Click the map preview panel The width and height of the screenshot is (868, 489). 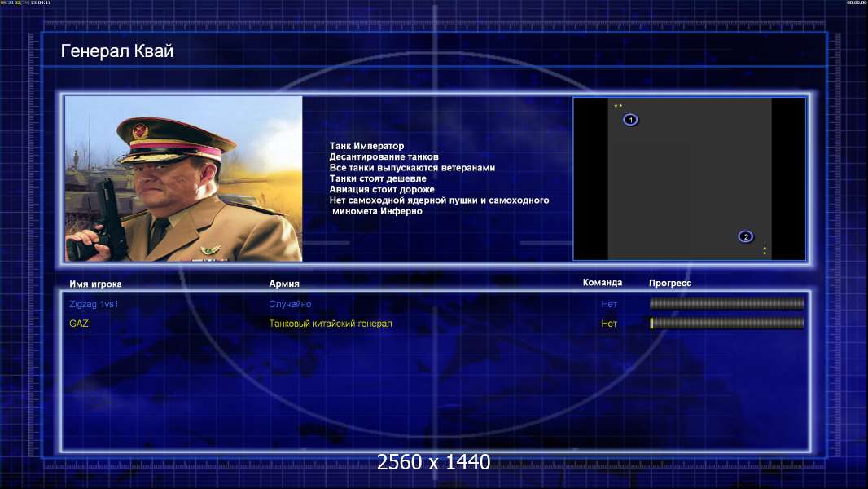pos(689,178)
